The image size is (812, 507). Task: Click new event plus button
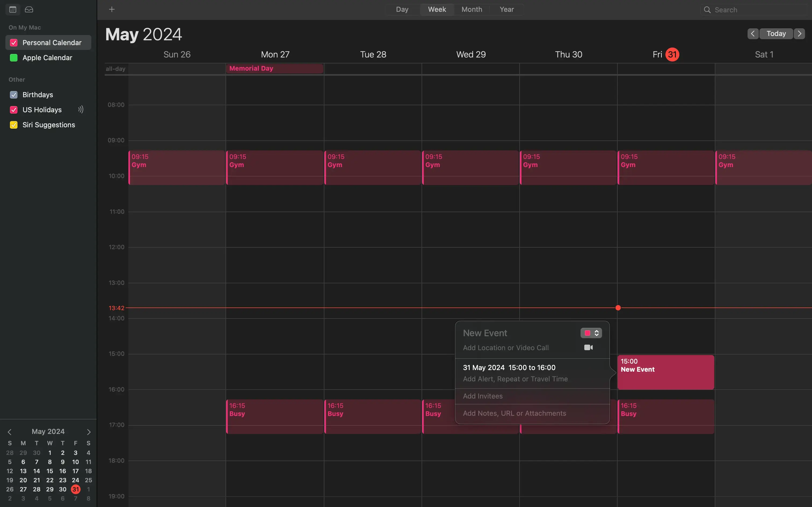[x=111, y=9]
